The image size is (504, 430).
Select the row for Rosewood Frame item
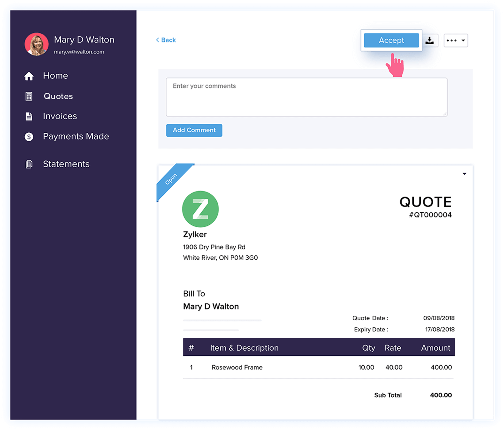pyautogui.click(x=237, y=368)
